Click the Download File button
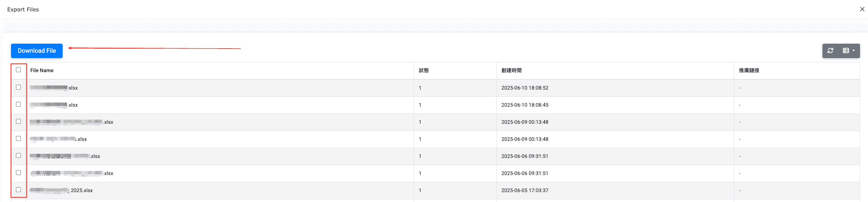This screenshot has width=868, height=202. pos(37,51)
